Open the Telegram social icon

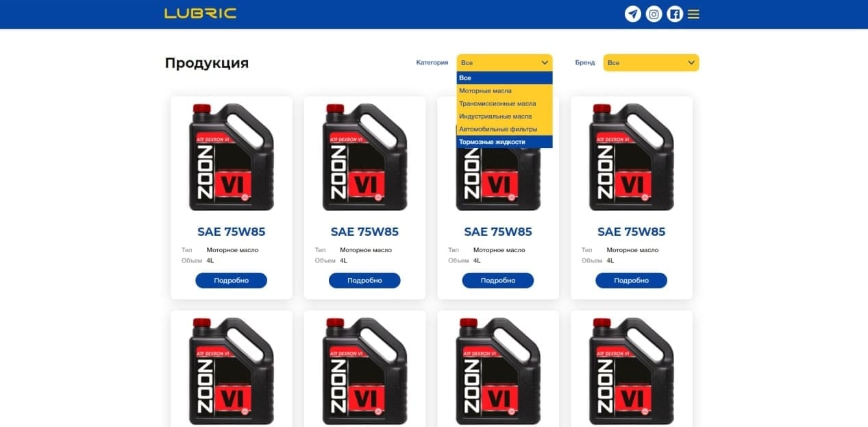pyautogui.click(x=633, y=14)
